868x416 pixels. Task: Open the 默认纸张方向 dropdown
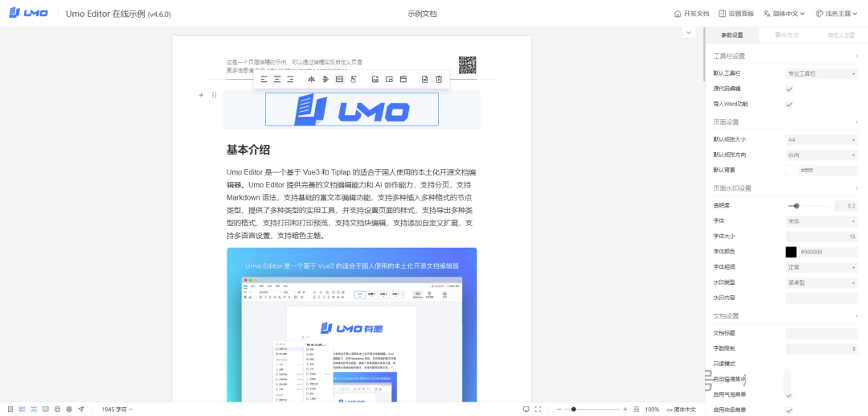pos(821,155)
